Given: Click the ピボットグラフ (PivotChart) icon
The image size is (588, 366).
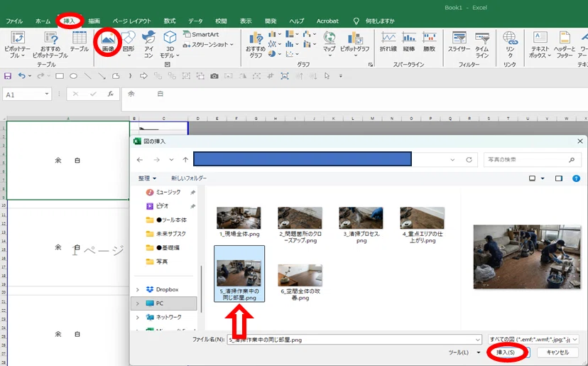Looking at the screenshot, I should [354, 38].
